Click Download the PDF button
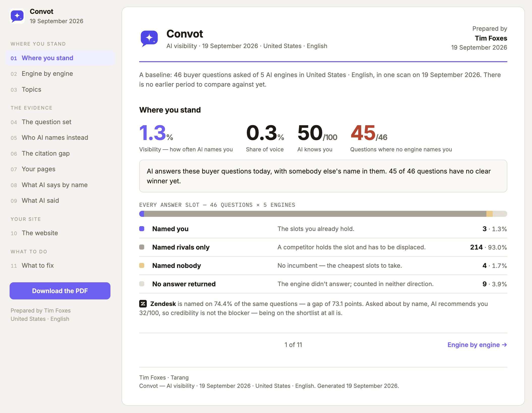The image size is (532, 413). point(60,291)
